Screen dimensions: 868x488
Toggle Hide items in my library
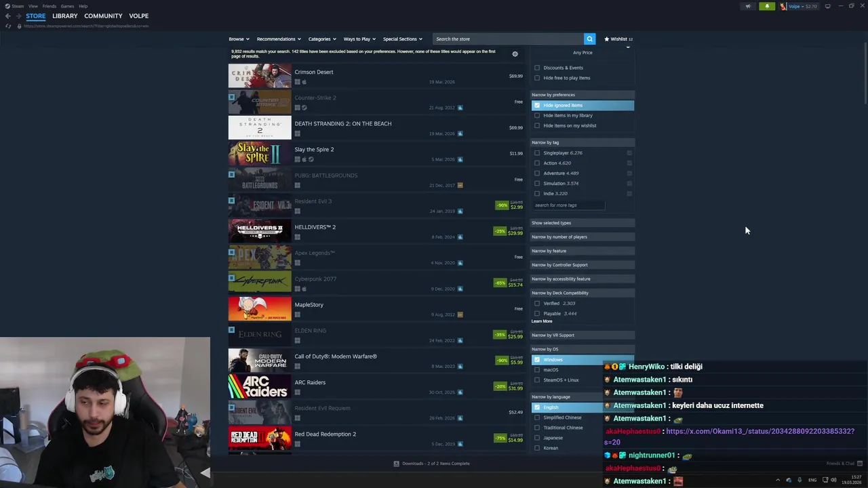(x=537, y=115)
